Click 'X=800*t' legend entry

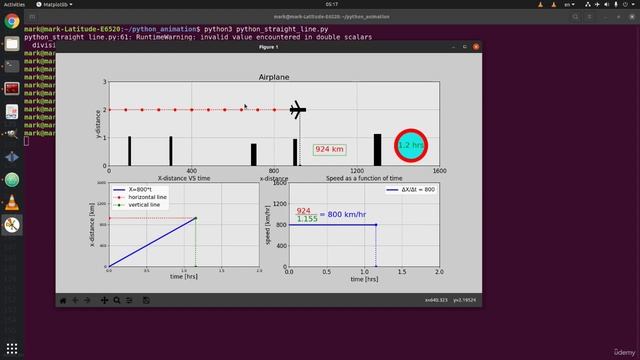pyautogui.click(x=140, y=190)
